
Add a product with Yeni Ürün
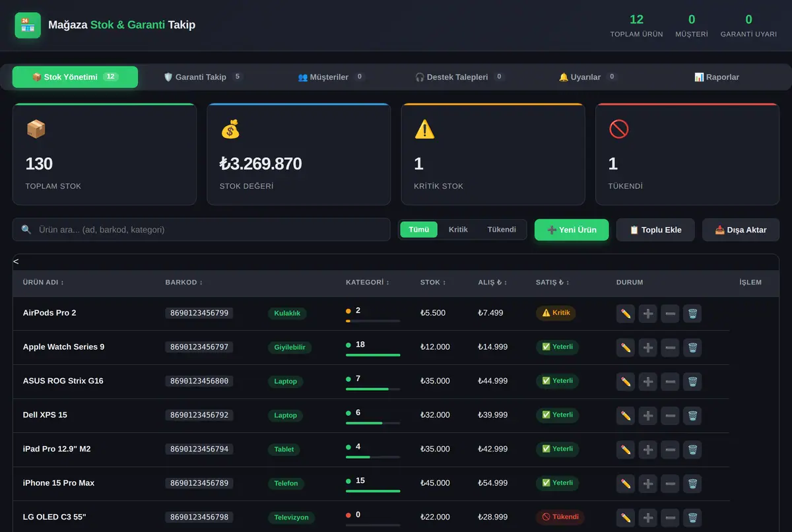[x=572, y=230]
